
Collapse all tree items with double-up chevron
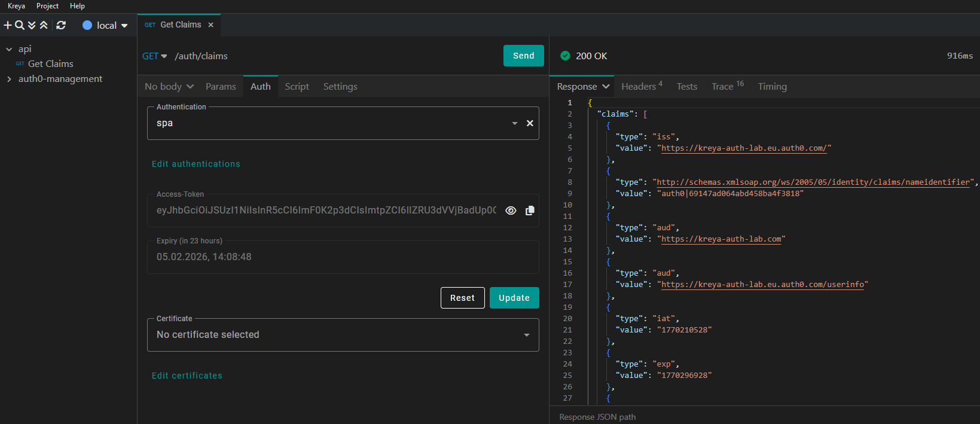point(44,25)
